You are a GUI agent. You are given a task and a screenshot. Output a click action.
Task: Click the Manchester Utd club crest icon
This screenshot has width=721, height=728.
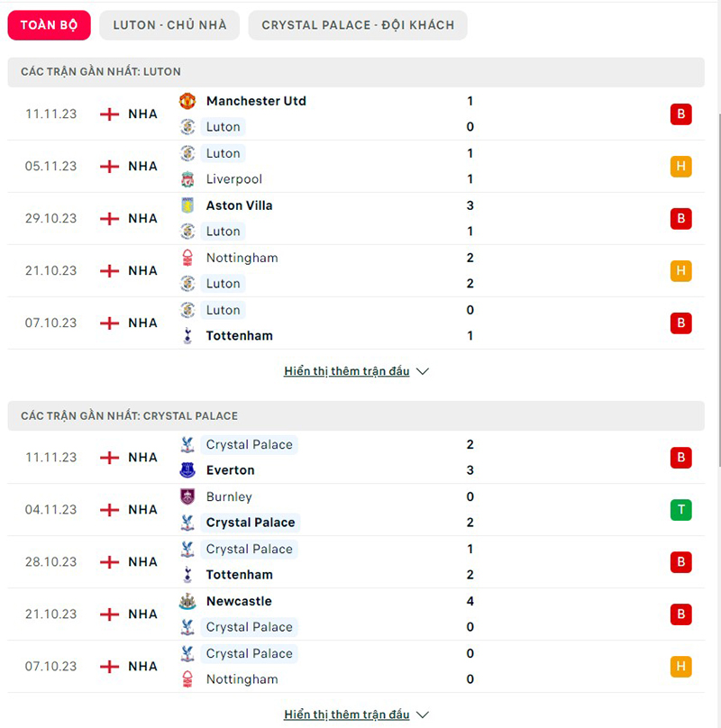point(187,101)
